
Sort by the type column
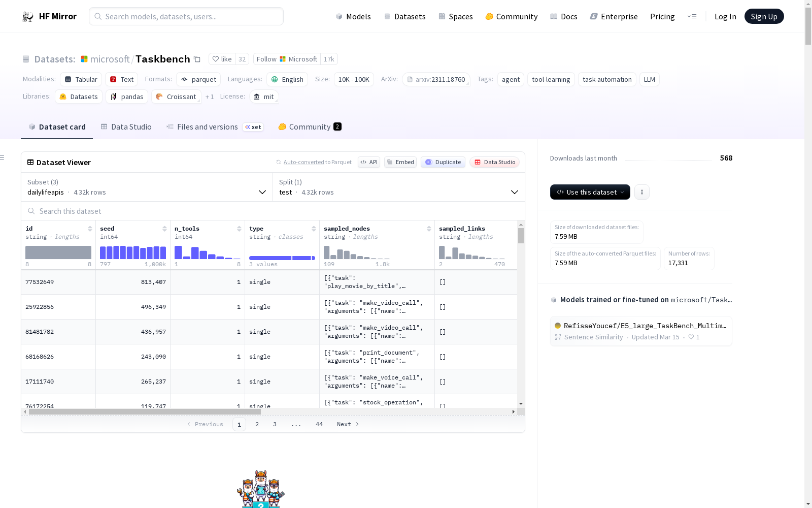(314, 229)
